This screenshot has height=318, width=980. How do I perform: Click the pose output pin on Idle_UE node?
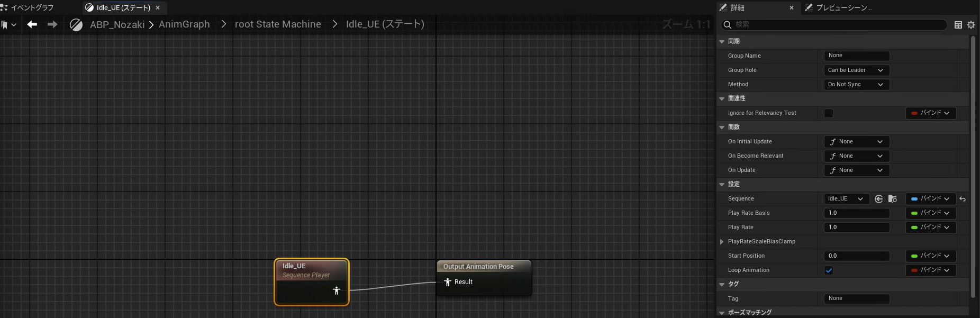(337, 290)
